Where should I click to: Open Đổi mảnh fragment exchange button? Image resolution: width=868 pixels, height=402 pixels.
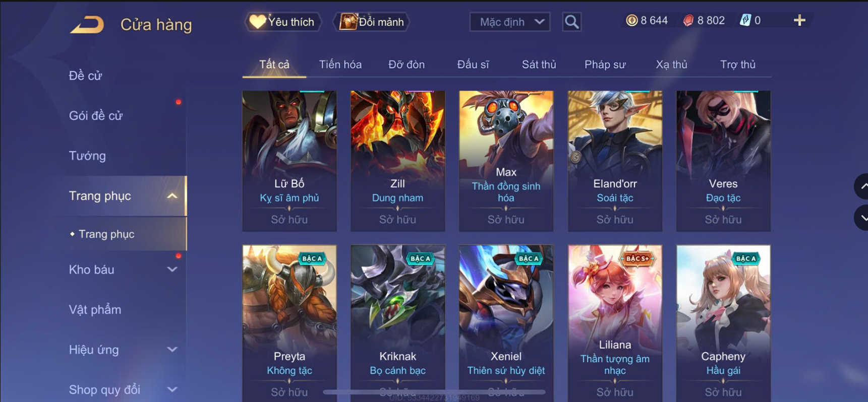point(372,22)
